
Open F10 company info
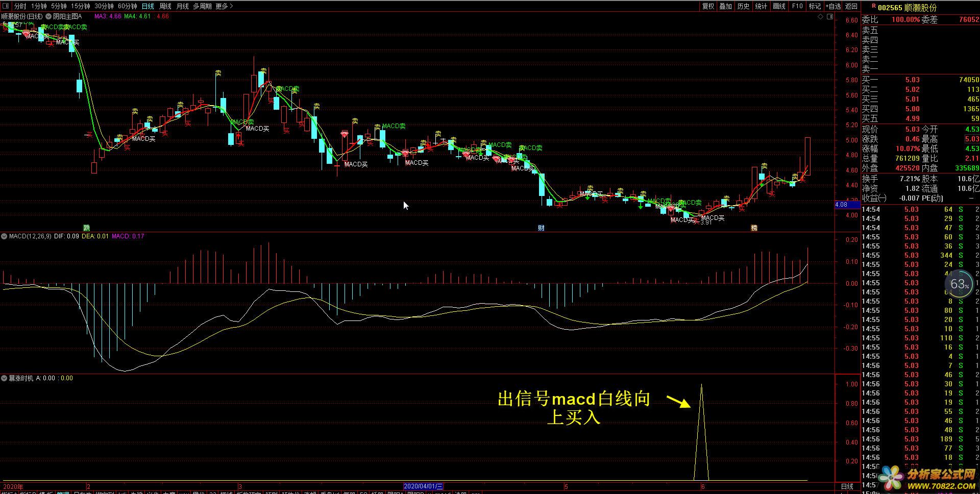(x=797, y=6)
